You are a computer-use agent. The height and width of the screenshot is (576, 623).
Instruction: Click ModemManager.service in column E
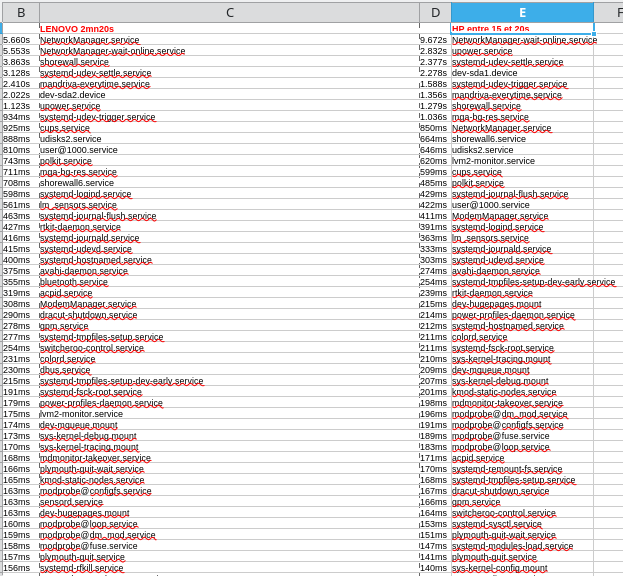[x=522, y=216]
